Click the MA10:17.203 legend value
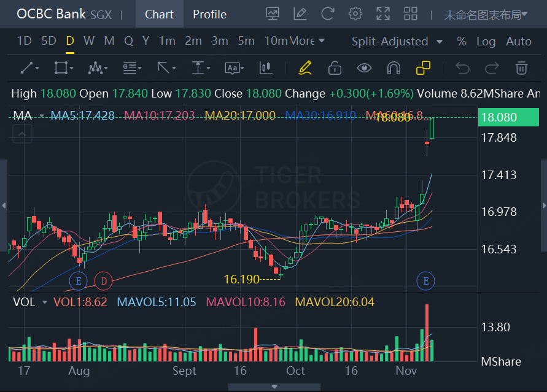 (x=160, y=115)
